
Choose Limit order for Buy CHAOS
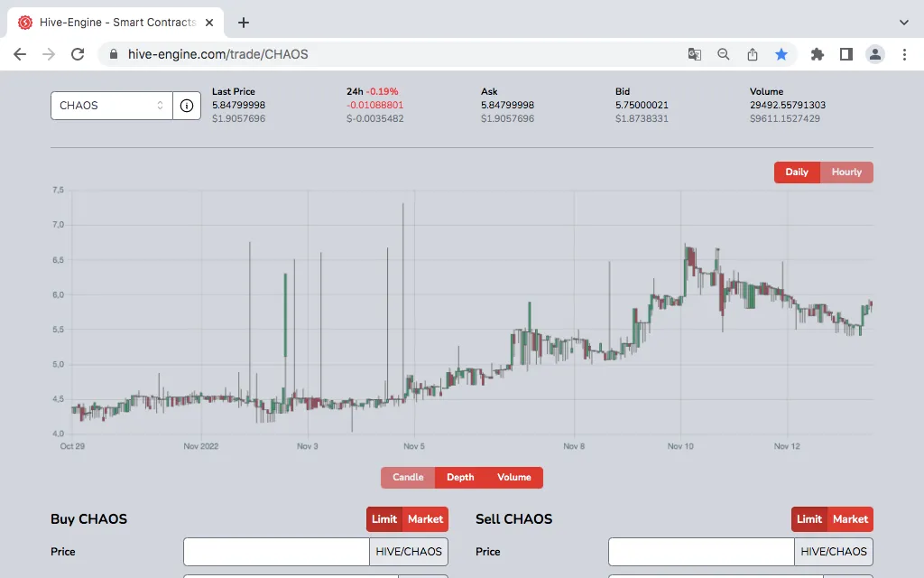pos(384,519)
